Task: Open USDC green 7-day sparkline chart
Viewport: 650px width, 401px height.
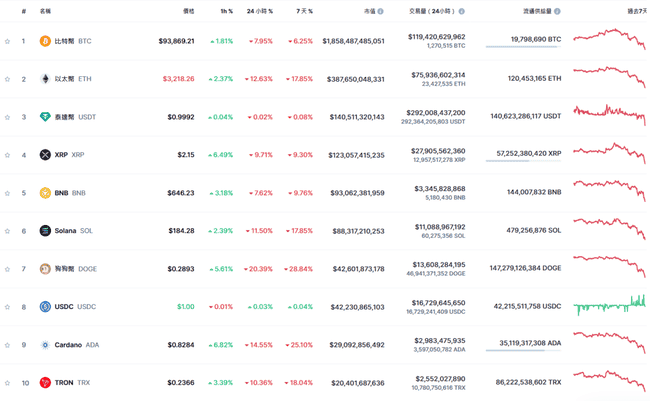Action: (609, 306)
